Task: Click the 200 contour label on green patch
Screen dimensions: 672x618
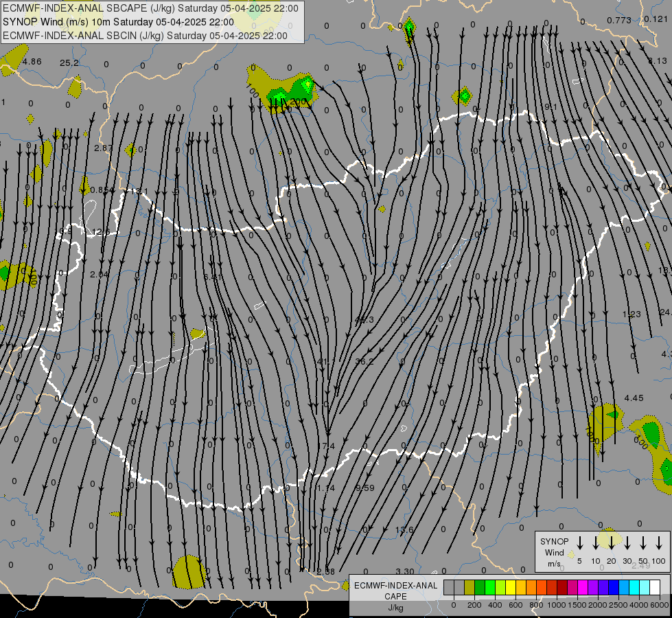Action: tap(298, 102)
